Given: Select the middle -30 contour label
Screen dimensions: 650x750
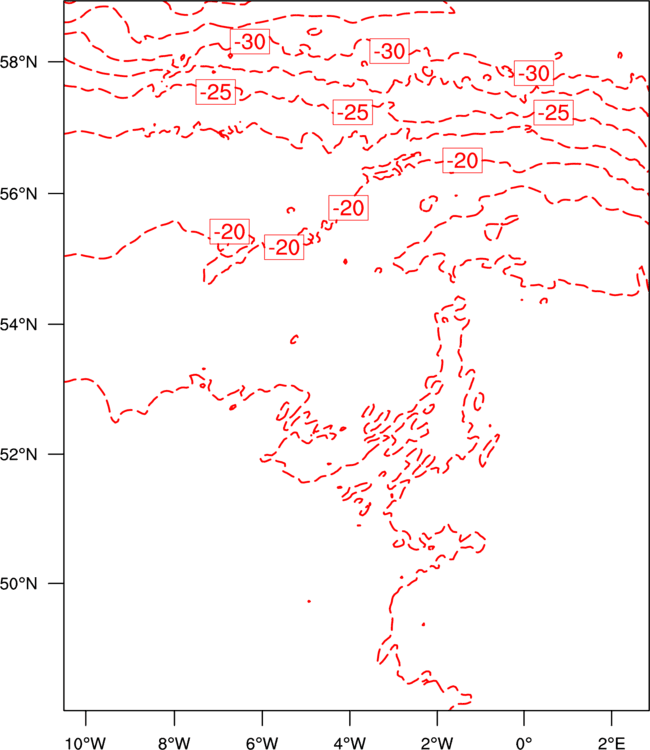Looking at the screenshot, I should pos(389,51).
